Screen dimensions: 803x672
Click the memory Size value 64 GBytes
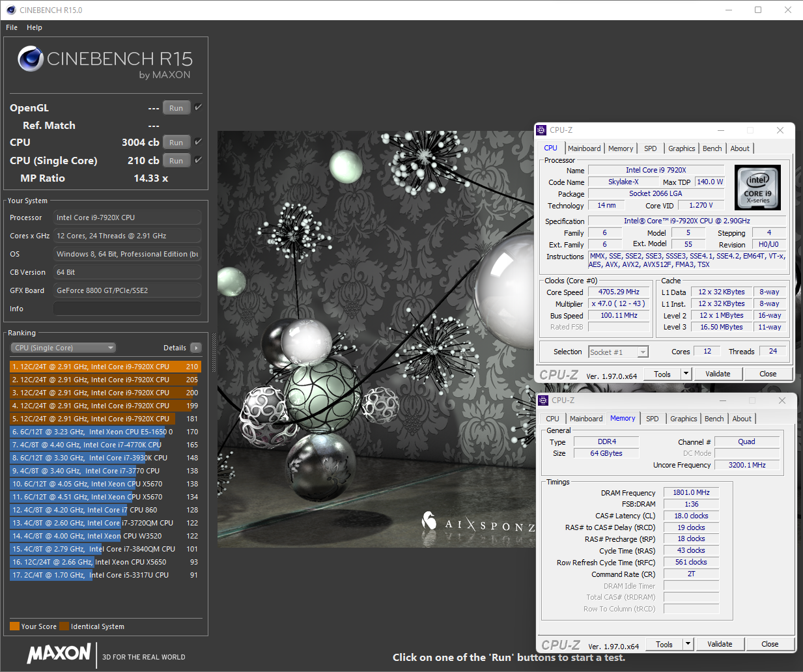[x=606, y=453]
